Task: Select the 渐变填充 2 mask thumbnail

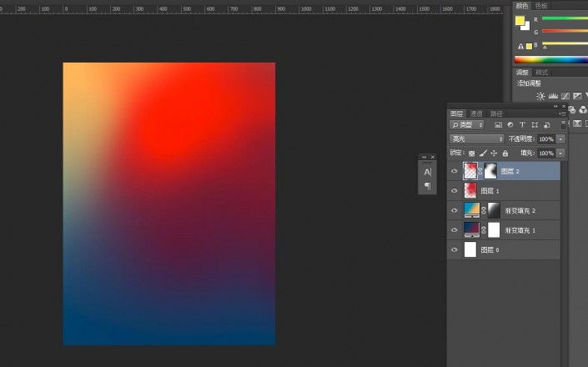Action: click(494, 210)
